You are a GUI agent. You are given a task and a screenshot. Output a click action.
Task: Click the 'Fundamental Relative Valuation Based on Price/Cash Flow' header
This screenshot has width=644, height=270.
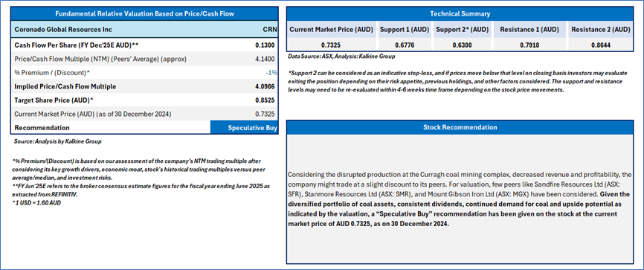tap(144, 13)
